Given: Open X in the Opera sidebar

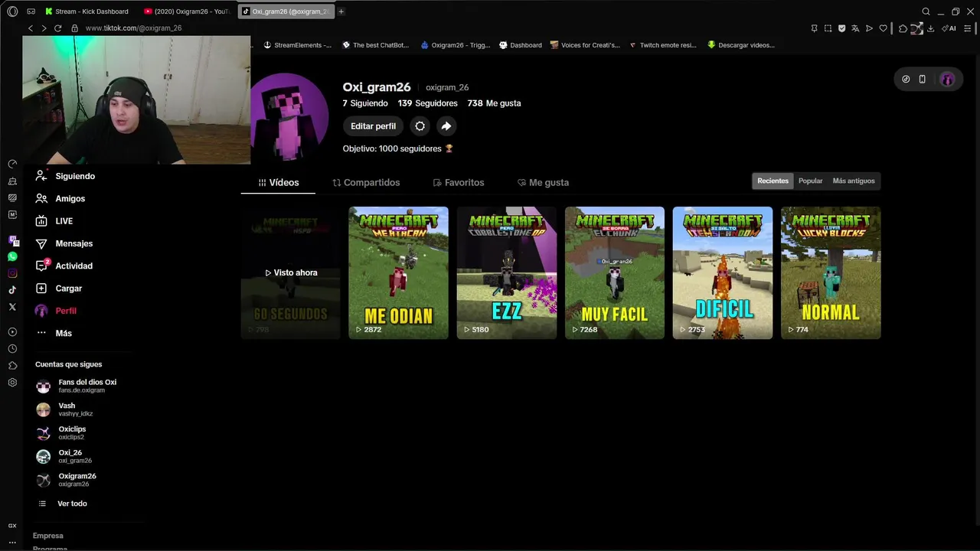Looking at the screenshot, I should click(12, 307).
